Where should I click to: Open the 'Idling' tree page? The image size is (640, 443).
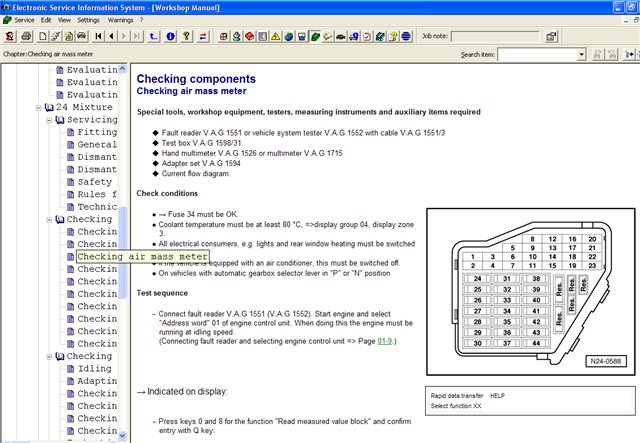pyautogui.click(x=94, y=369)
